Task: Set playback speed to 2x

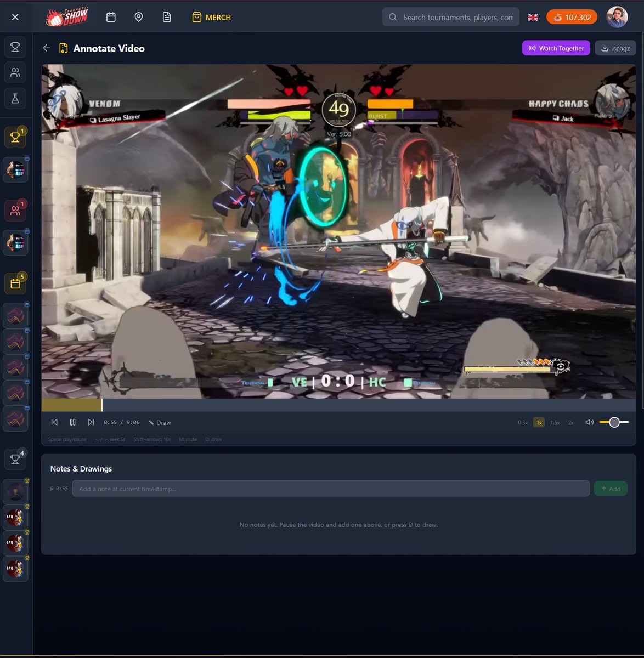Action: [571, 423]
